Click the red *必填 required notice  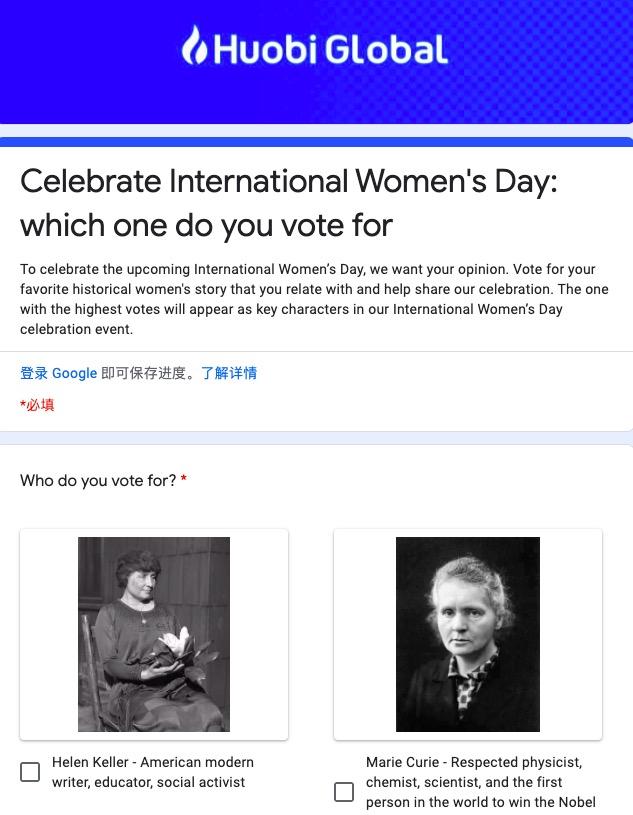(x=37, y=404)
